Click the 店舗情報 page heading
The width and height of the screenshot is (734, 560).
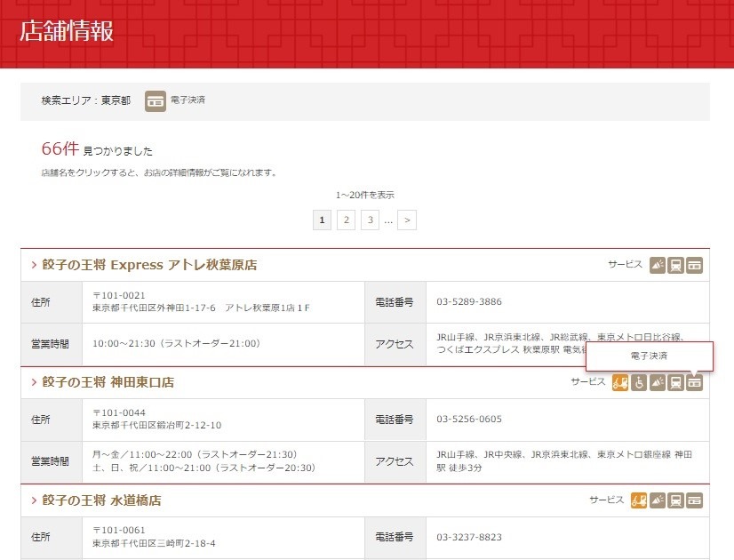(x=67, y=31)
